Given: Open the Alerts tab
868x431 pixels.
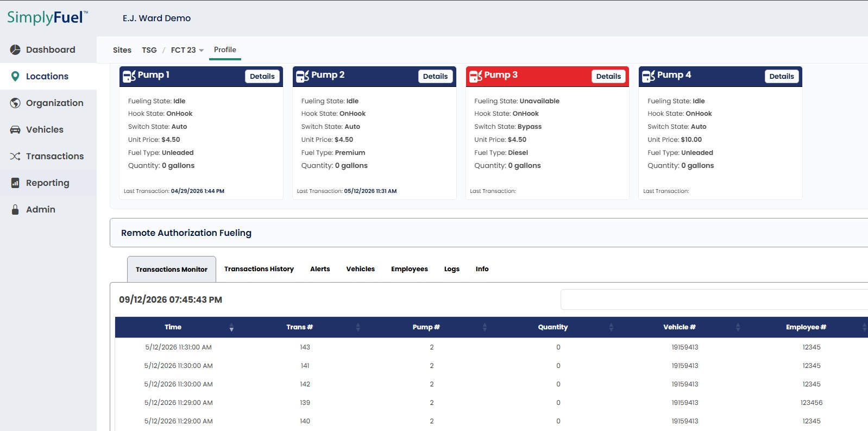Looking at the screenshot, I should pyautogui.click(x=320, y=269).
